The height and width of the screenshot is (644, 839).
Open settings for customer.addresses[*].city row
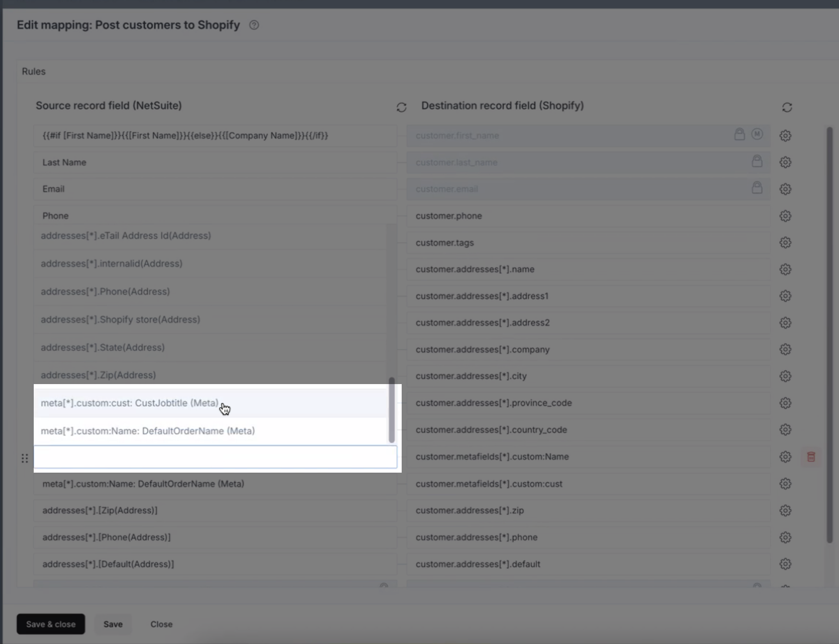pos(785,376)
